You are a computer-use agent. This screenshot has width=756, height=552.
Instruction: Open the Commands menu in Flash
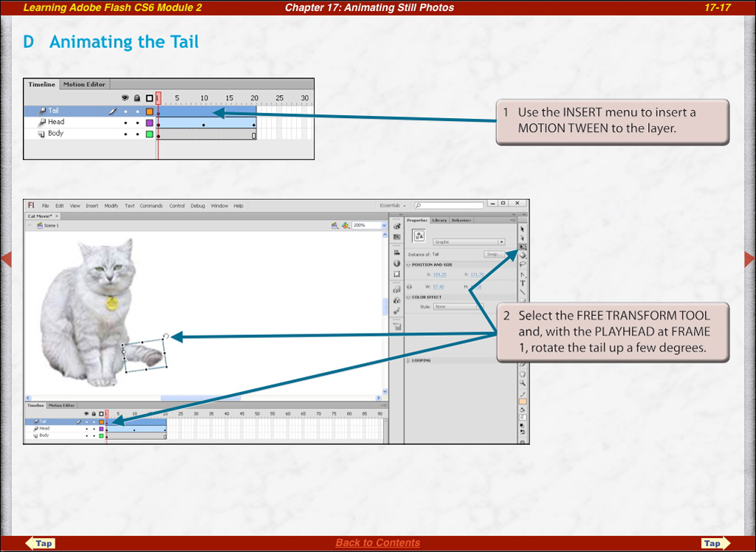[x=151, y=206]
